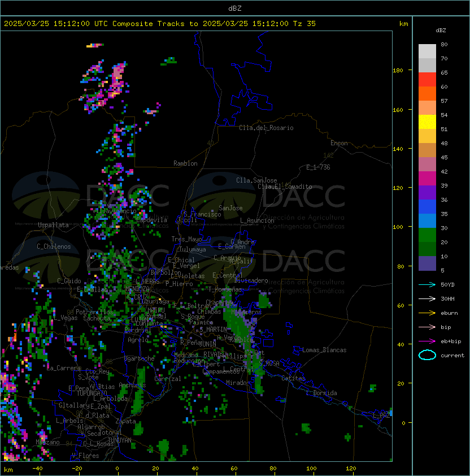Click the magenta eb+bip arrow in legend
Image resolution: width=470 pixels, height=476 pixels.
(427, 341)
